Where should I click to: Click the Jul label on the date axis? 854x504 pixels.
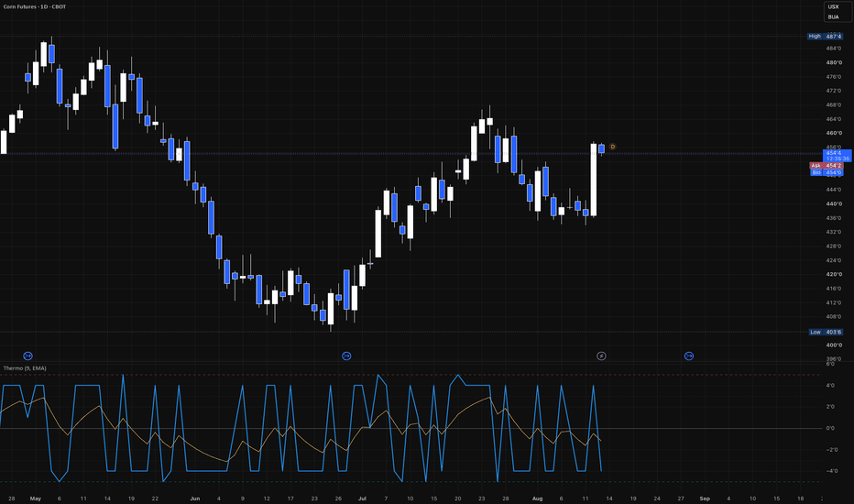pos(362,499)
